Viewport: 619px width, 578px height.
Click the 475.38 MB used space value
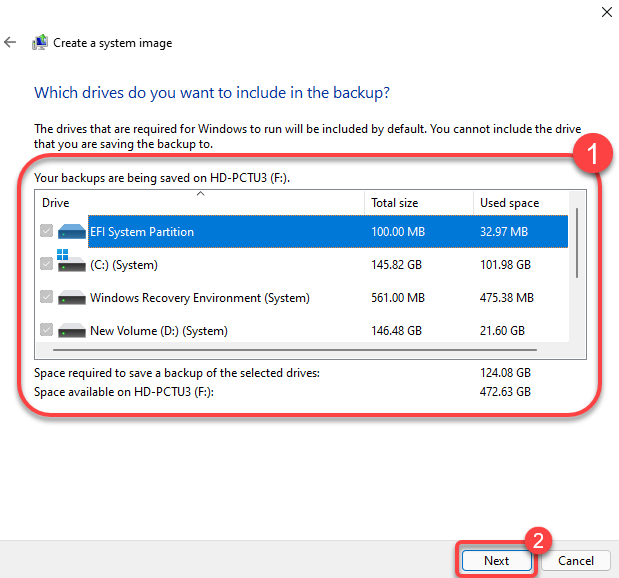(x=507, y=297)
